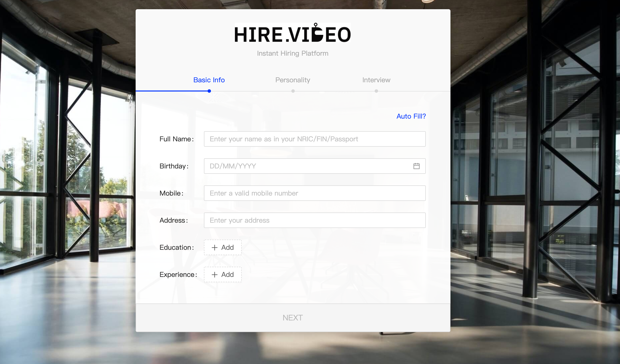This screenshot has width=620, height=364.
Task: Click the HIRE.VIDEO logo
Action: click(293, 33)
